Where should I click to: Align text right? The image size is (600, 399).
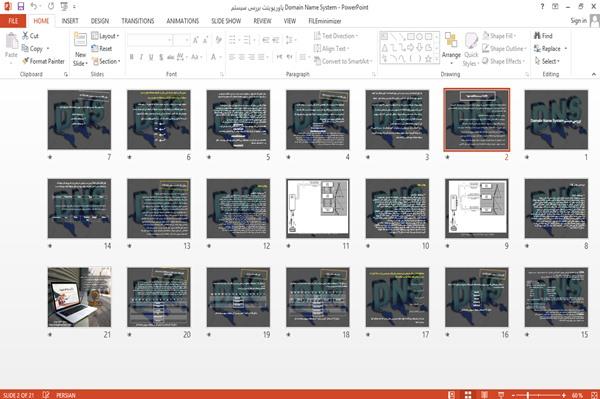coord(251,57)
